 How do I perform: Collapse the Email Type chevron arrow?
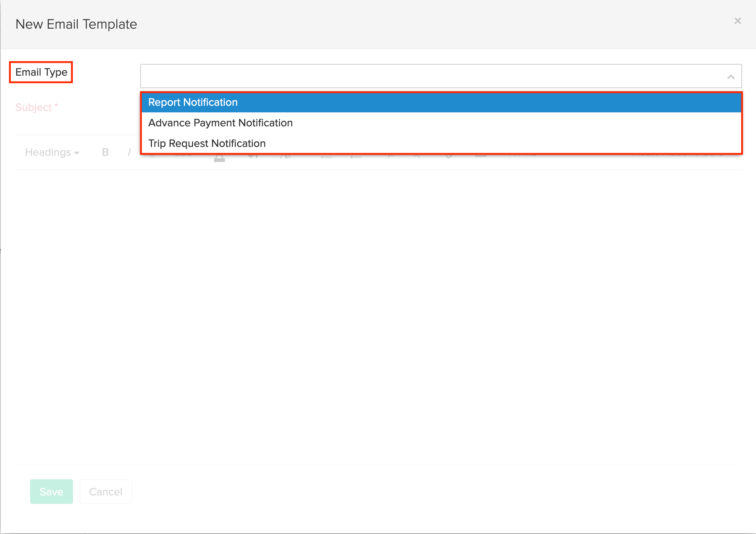coord(731,77)
